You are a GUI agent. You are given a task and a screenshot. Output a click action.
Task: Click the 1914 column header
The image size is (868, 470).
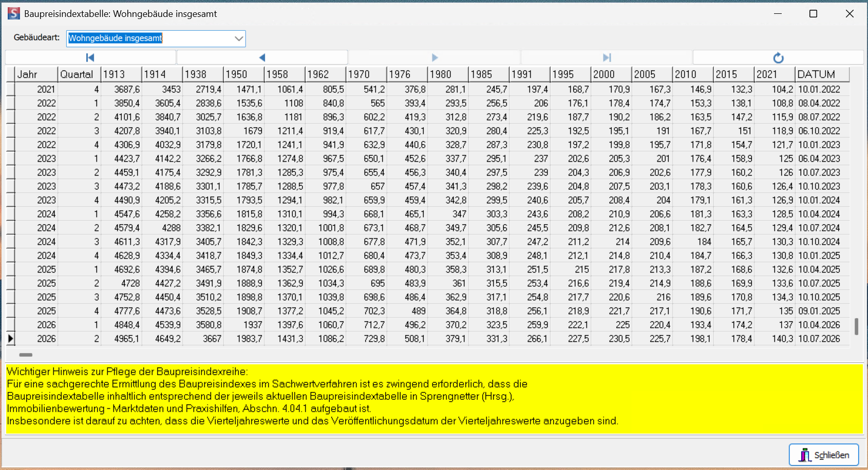[x=162, y=74]
